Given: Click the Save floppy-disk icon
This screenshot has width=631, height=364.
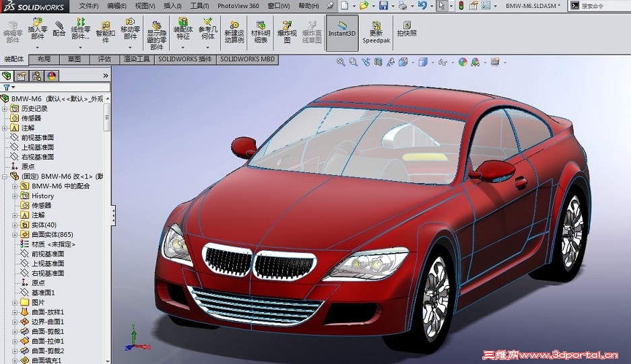Looking at the screenshot, I should (383, 5).
